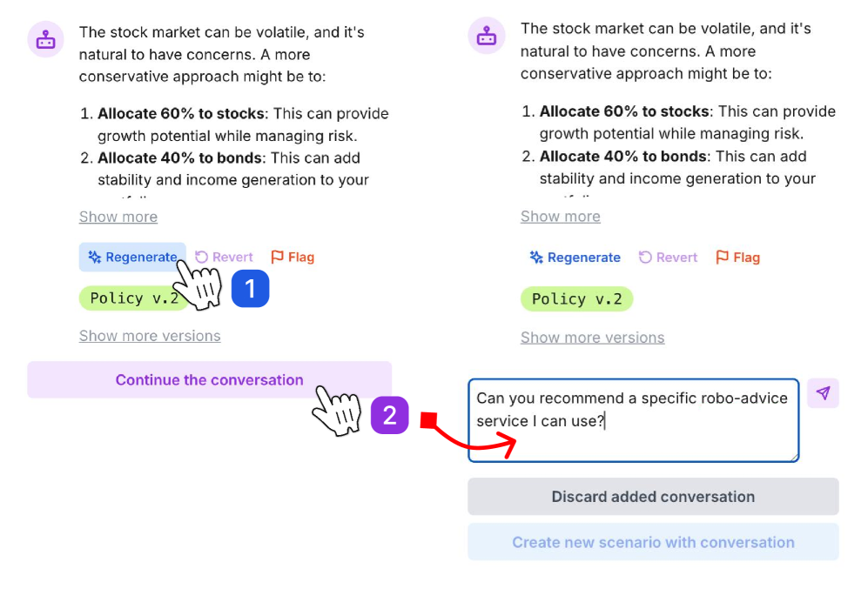The image size is (868, 589).
Task: Open "Show more versions" in the right card
Action: 592,338
